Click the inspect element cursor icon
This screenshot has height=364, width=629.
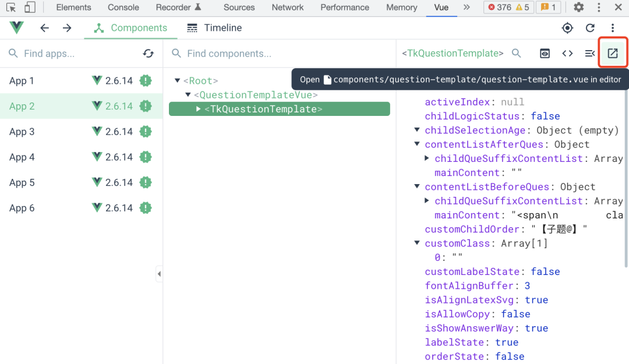11,8
